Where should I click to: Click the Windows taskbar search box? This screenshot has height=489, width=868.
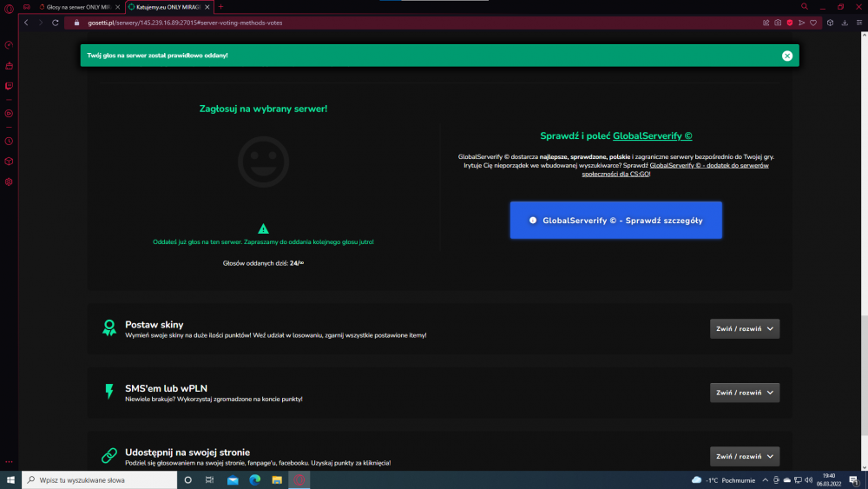point(100,480)
